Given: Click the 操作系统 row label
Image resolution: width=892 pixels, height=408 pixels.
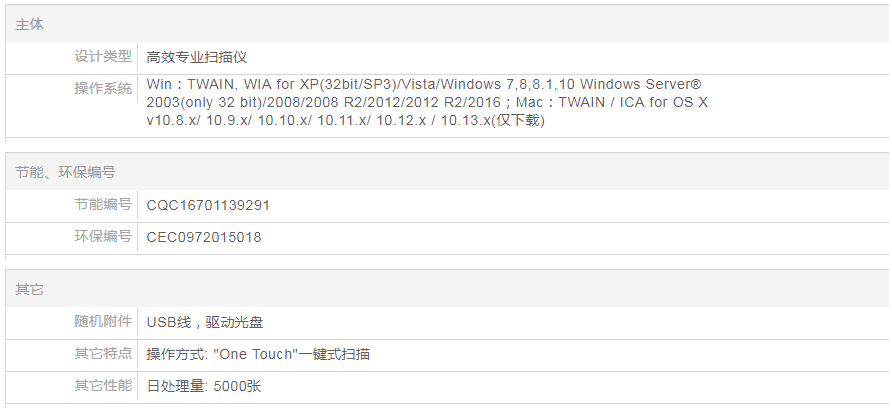Looking at the screenshot, I should click(103, 88).
